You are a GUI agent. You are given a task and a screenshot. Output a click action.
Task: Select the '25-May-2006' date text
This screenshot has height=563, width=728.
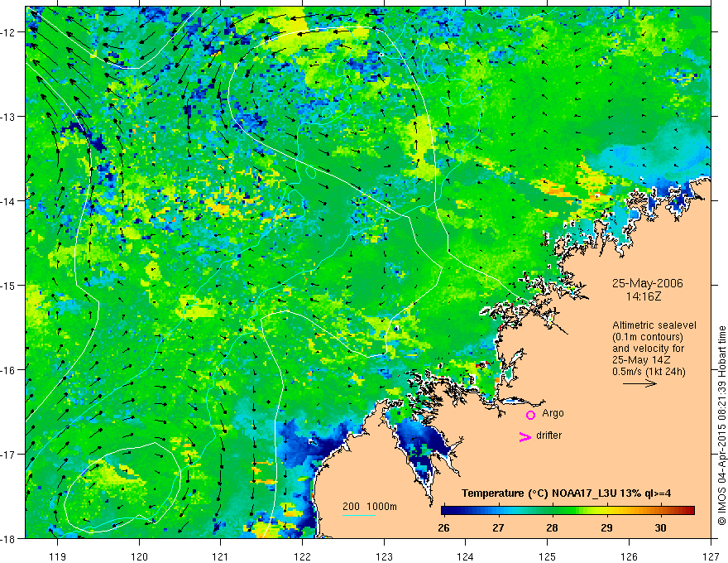[647, 283]
